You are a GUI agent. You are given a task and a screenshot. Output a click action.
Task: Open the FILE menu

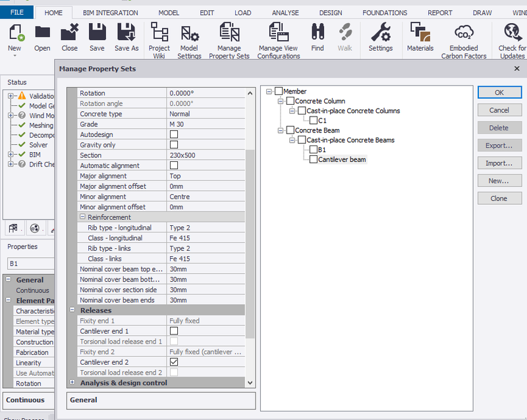[17, 13]
